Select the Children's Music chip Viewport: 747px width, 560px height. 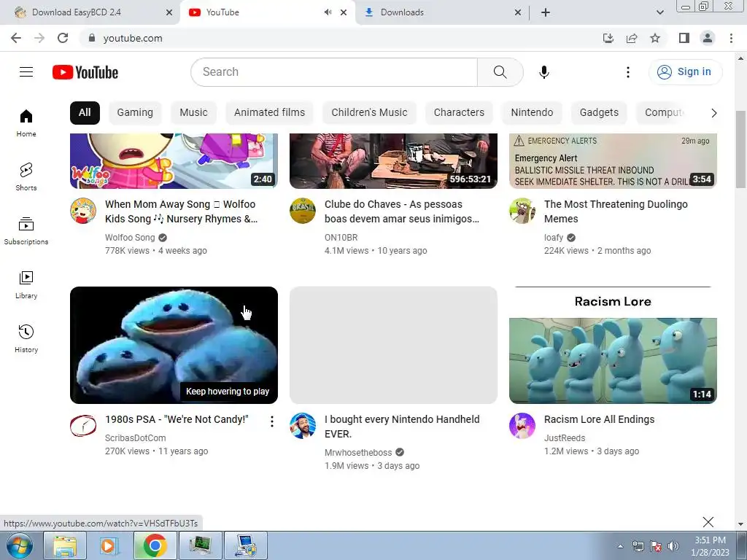point(369,112)
